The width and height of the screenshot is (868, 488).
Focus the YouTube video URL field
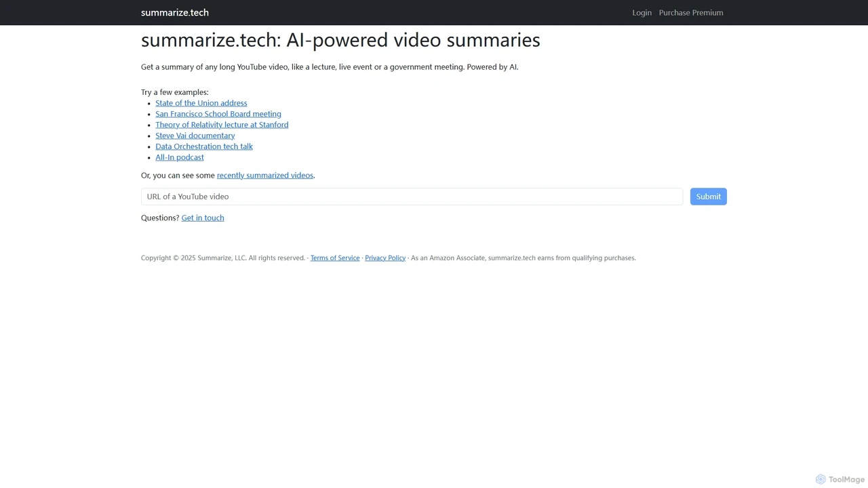coord(412,197)
